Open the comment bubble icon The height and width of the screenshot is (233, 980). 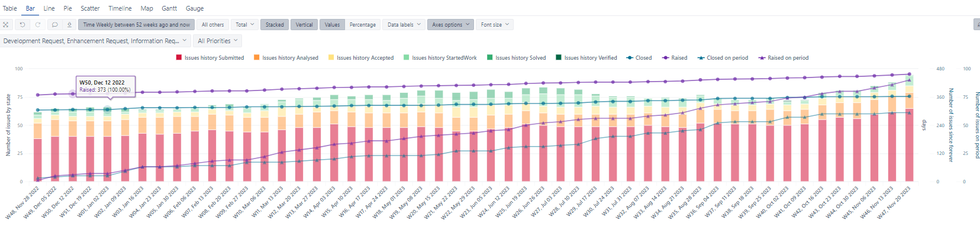54,25
